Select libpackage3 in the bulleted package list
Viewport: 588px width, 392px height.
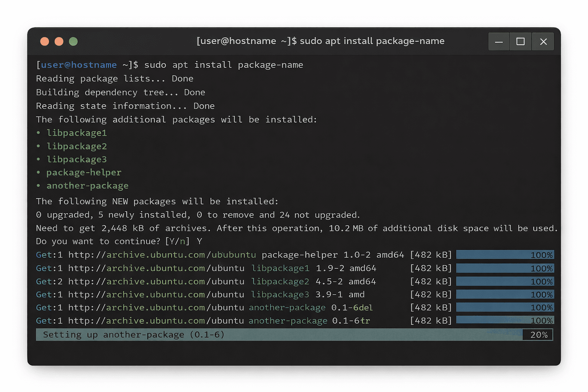pos(77,159)
